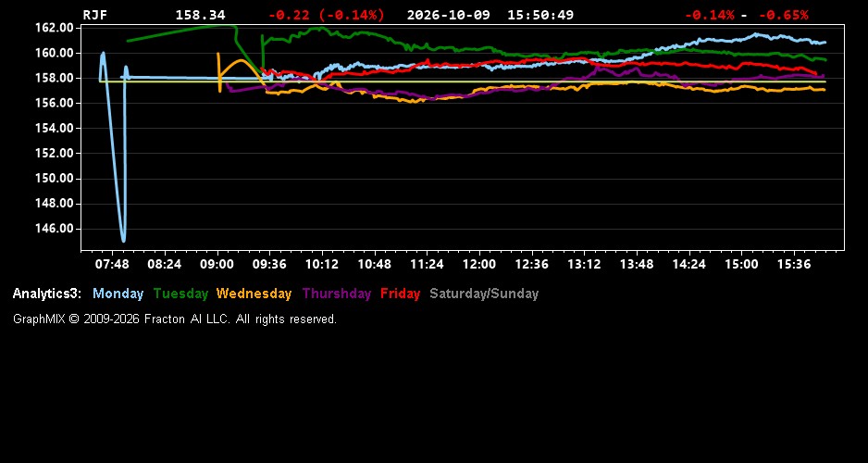Click the 15:00 time axis label
This screenshot has width=868, height=463.
(x=742, y=264)
